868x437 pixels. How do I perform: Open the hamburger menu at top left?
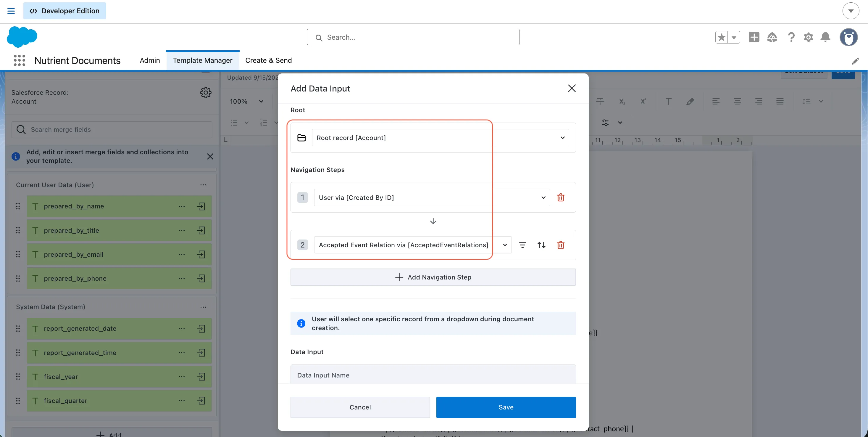coord(11,11)
